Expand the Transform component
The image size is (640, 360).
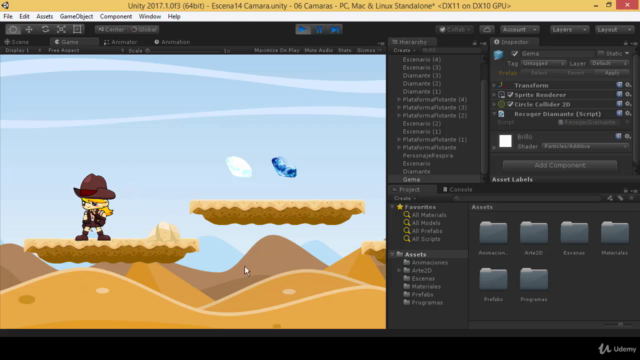(x=494, y=85)
